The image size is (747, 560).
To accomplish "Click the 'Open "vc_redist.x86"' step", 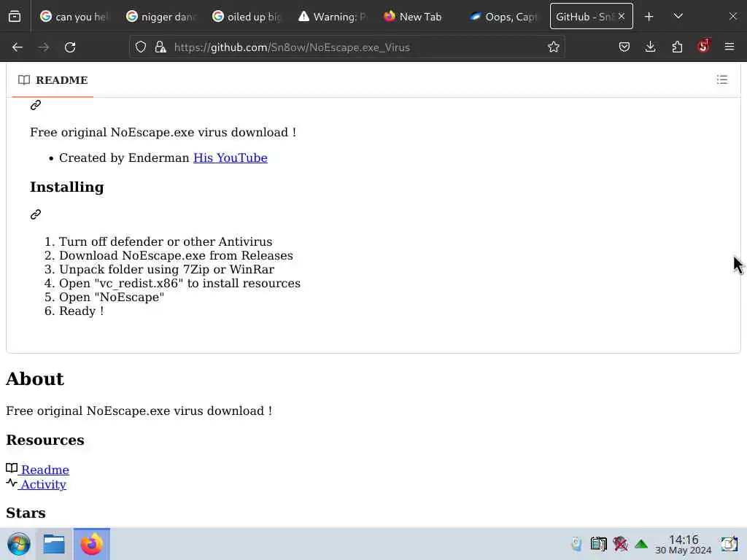I will coord(179,283).
